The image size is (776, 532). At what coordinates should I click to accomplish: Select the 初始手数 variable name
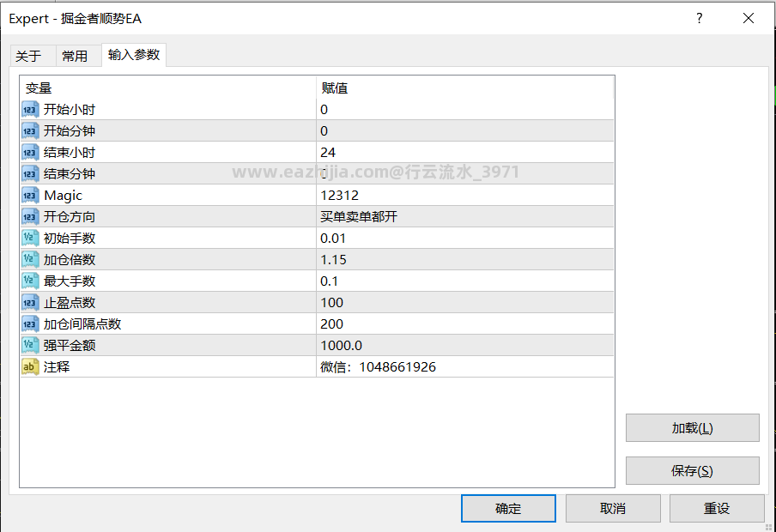[x=70, y=238]
